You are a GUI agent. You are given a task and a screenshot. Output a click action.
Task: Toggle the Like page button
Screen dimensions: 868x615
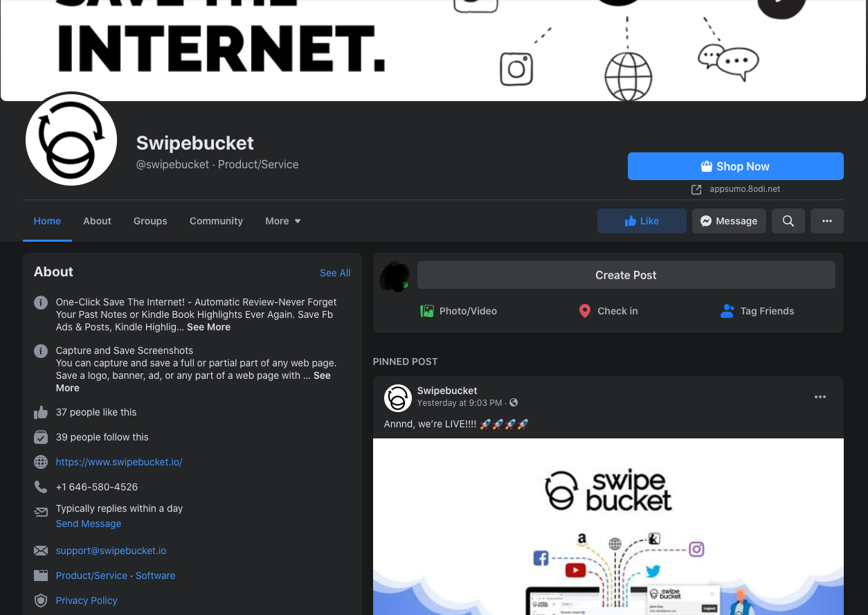(x=642, y=221)
